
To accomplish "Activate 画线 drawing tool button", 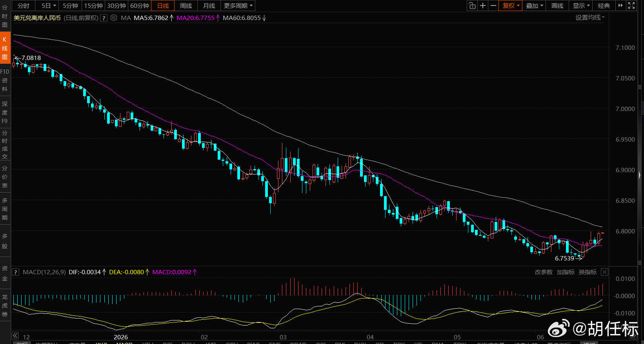I will (557, 5).
